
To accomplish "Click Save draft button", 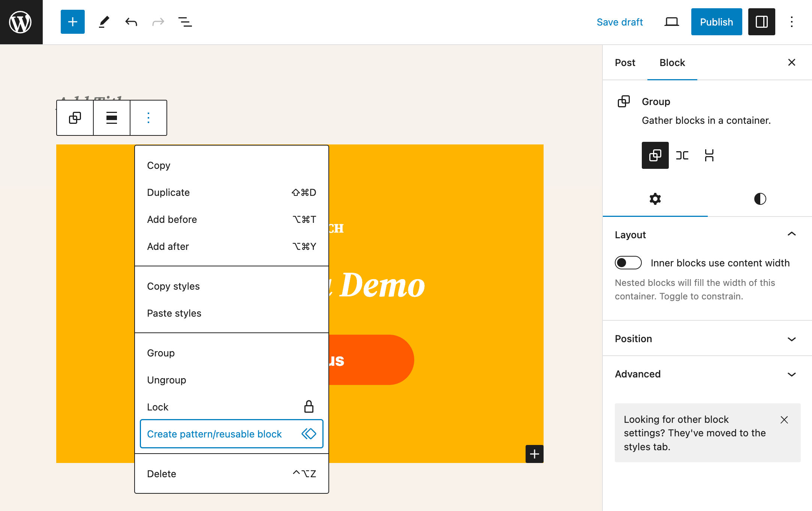I will click(620, 23).
